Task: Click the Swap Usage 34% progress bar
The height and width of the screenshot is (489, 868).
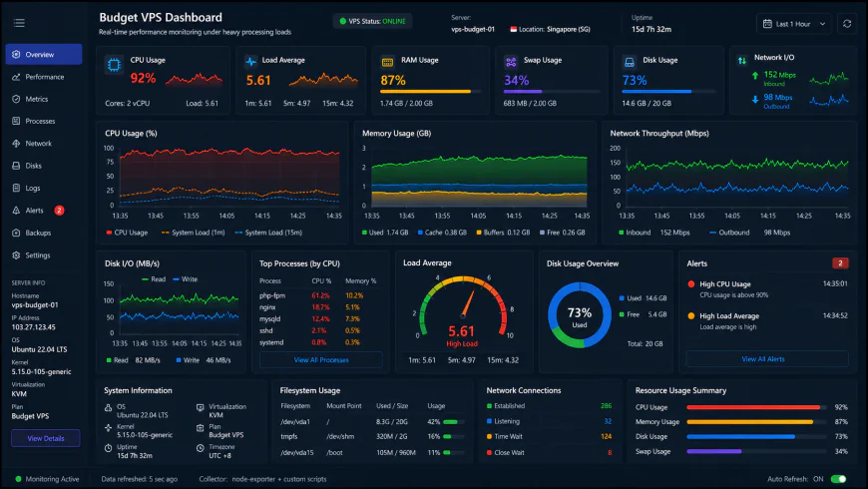Action: tap(552, 92)
